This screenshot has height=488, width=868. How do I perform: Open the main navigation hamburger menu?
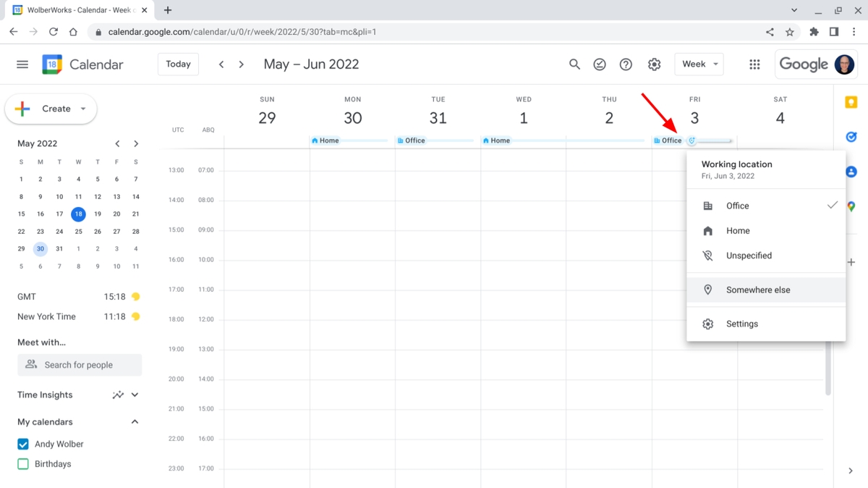coord(22,64)
